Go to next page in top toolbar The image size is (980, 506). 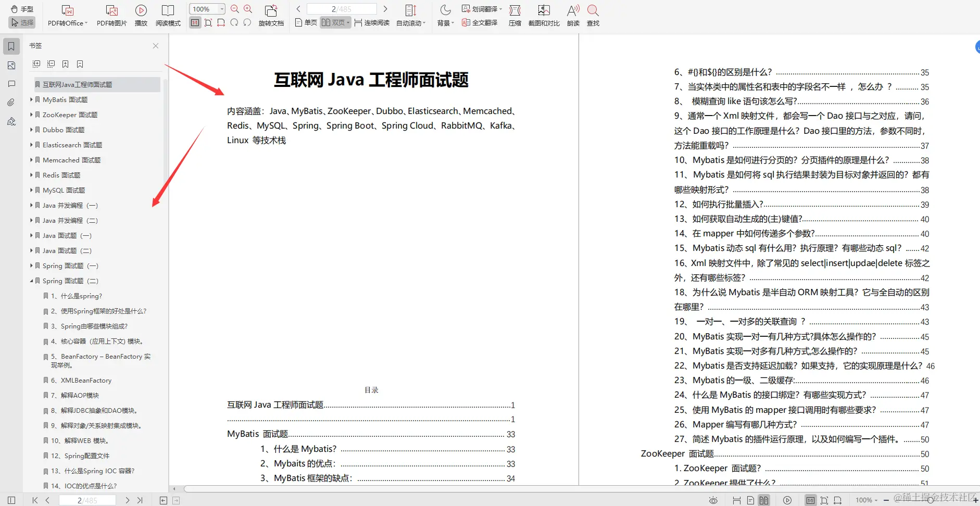click(x=385, y=9)
